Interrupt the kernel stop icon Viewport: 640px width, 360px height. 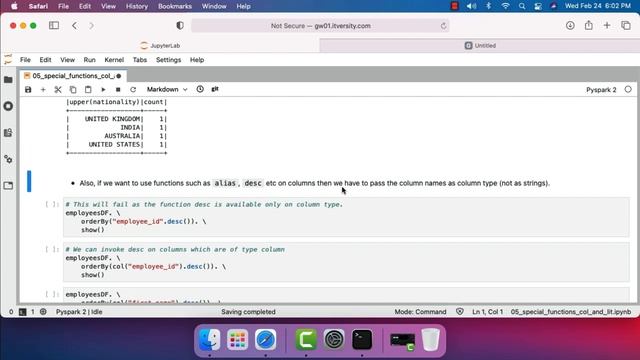[x=118, y=89]
